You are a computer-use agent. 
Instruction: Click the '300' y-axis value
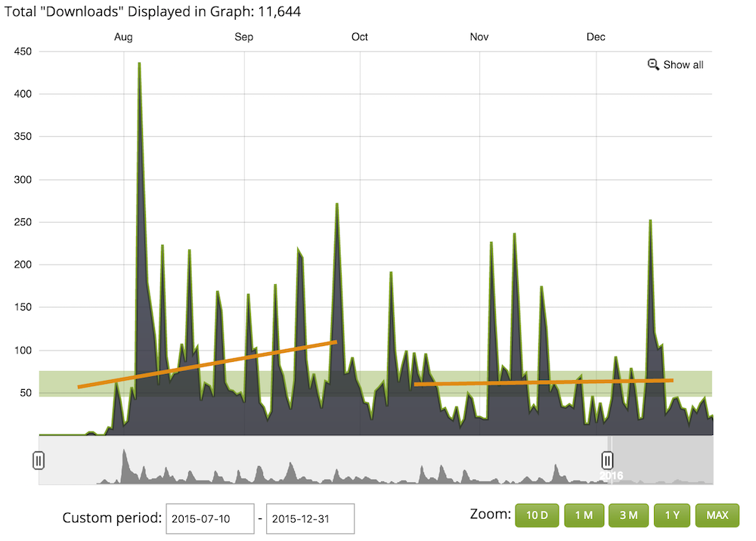[23, 180]
